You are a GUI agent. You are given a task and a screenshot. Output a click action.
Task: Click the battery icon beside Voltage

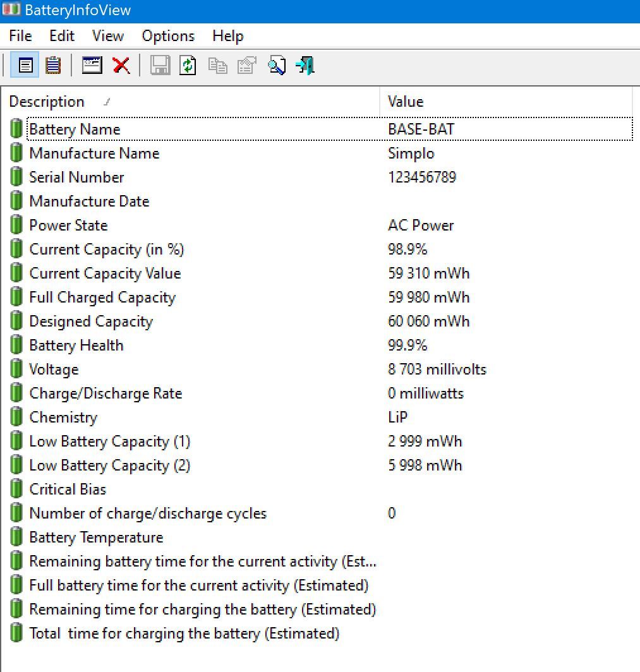coord(16,369)
